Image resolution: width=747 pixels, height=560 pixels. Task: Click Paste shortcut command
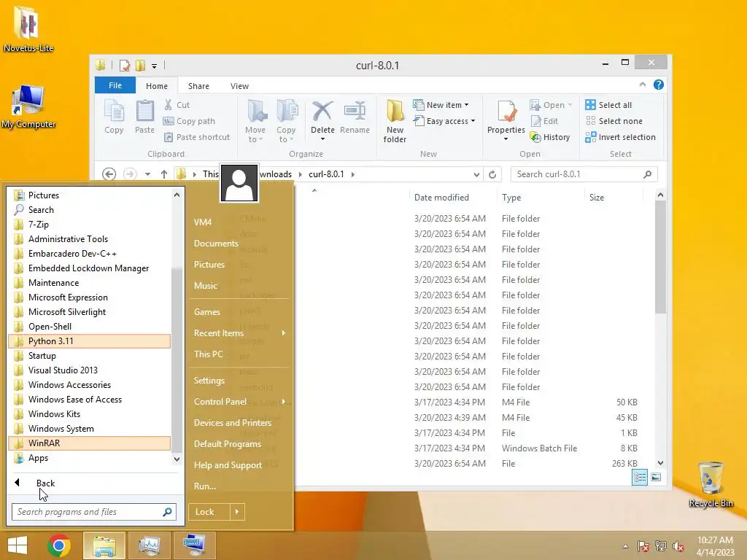coord(197,137)
